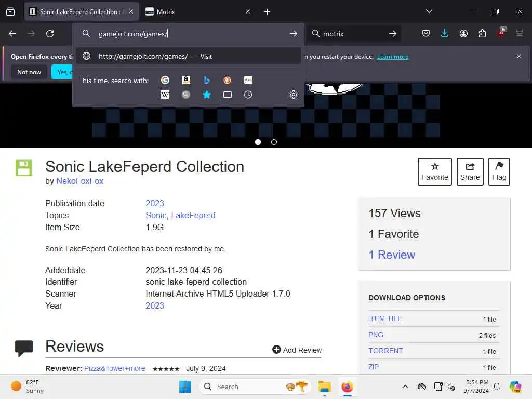Image resolution: width=532 pixels, height=399 pixels.
Task: Click the green software floppy icon
Action: click(x=24, y=168)
